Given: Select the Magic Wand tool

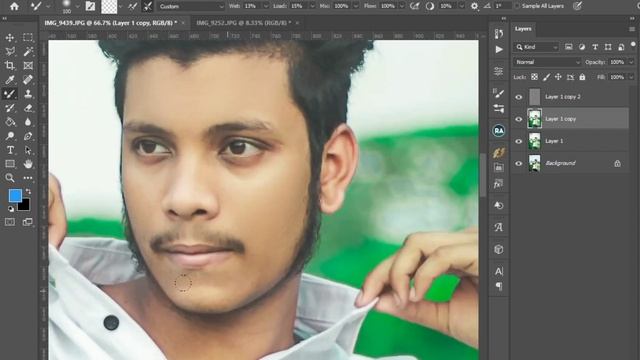Looking at the screenshot, I should click(x=28, y=51).
